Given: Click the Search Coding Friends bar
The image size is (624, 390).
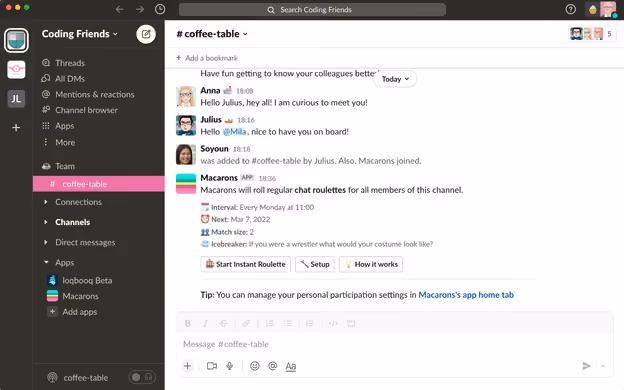Looking at the screenshot, I should coord(312,10).
